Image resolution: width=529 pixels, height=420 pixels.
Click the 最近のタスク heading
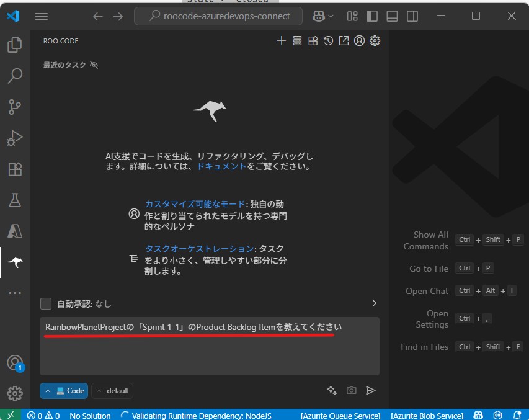coord(64,65)
